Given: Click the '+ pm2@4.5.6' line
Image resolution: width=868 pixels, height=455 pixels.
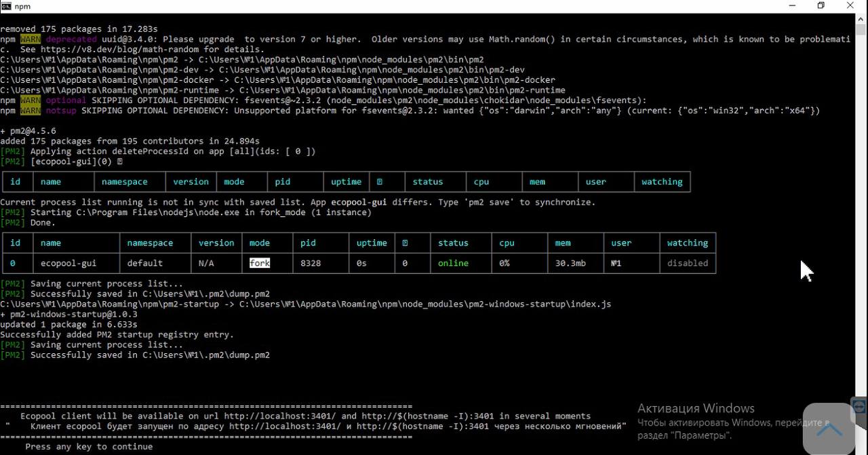Looking at the screenshot, I should click(x=28, y=131).
